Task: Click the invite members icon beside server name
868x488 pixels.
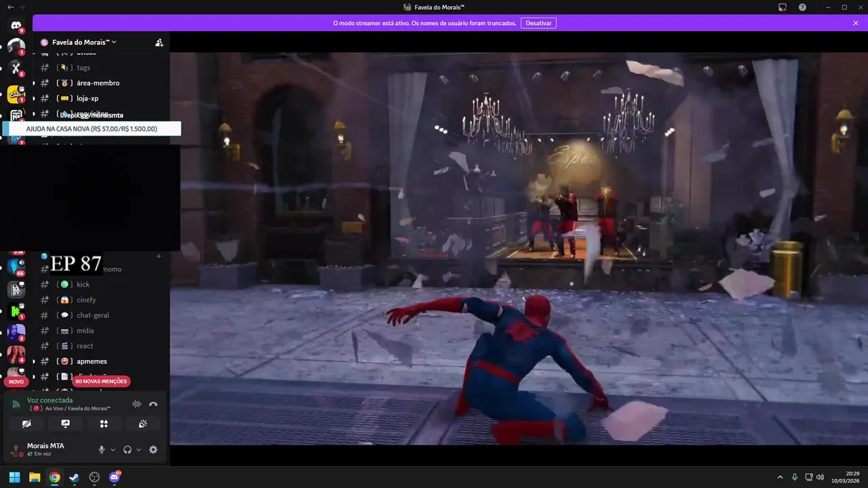Action: (159, 42)
